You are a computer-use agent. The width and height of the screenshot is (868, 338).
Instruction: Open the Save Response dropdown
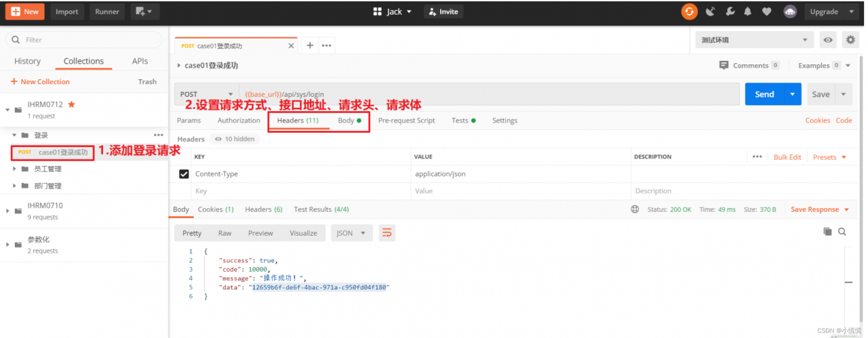tap(820, 209)
